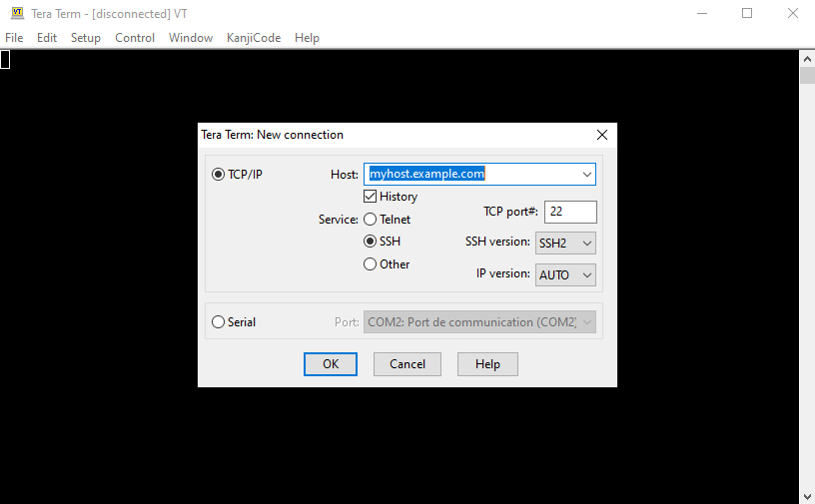The width and height of the screenshot is (815, 504).
Task: Maximize the Tera Term window
Action: click(x=747, y=14)
